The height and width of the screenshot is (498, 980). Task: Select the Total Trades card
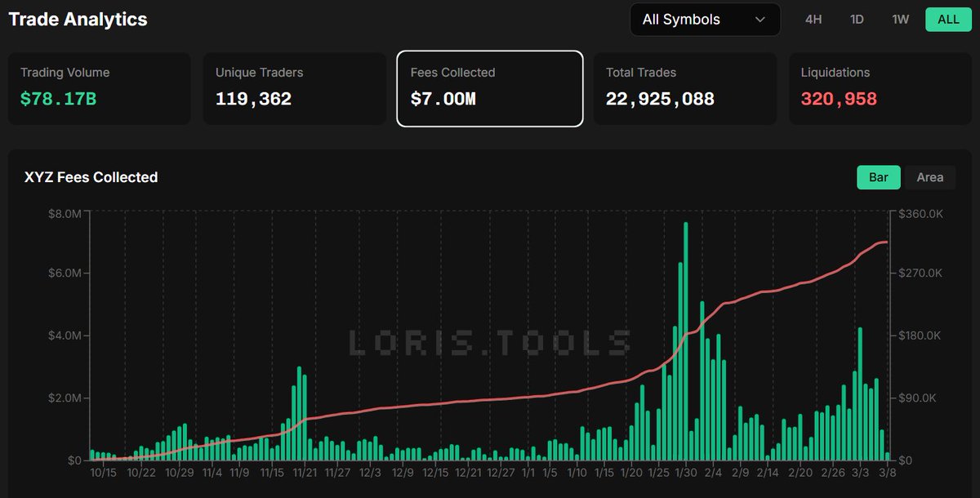pos(684,89)
